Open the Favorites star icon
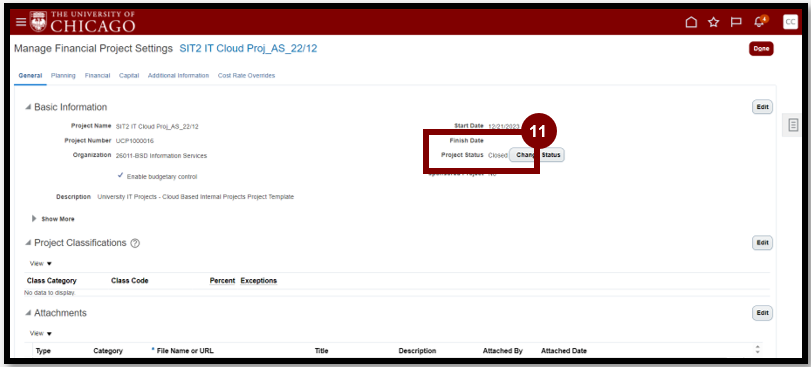 [x=714, y=22]
